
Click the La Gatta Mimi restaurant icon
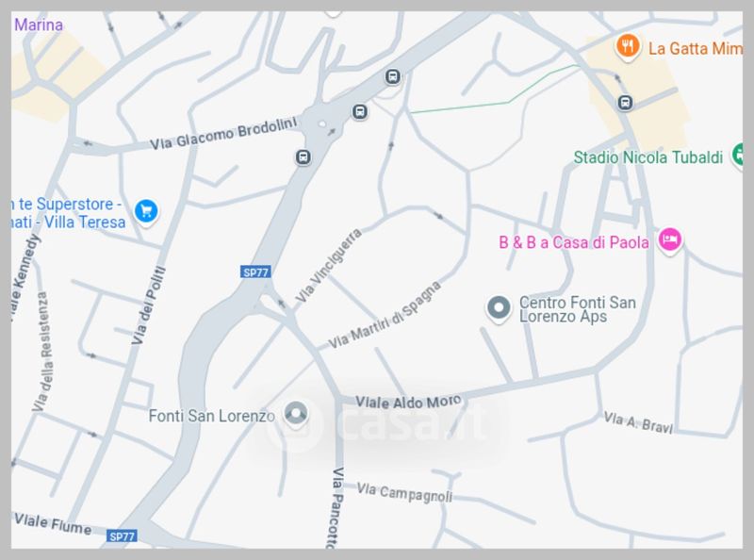tap(627, 47)
